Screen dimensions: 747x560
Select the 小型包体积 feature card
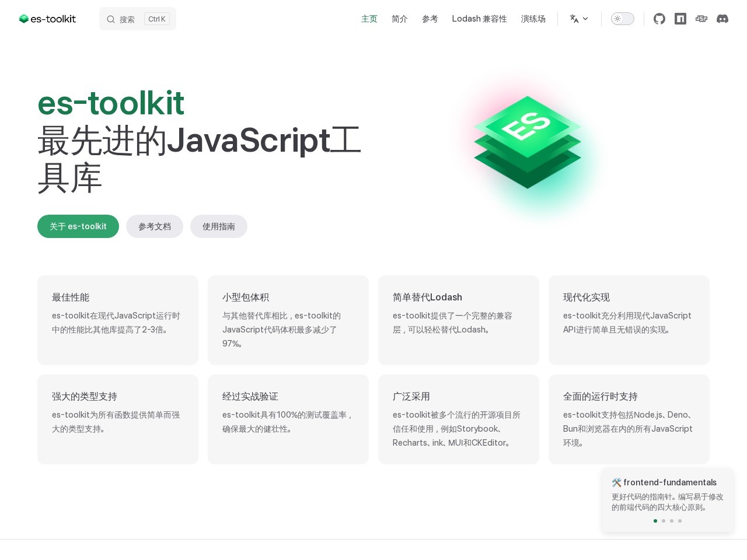pyautogui.click(x=288, y=320)
